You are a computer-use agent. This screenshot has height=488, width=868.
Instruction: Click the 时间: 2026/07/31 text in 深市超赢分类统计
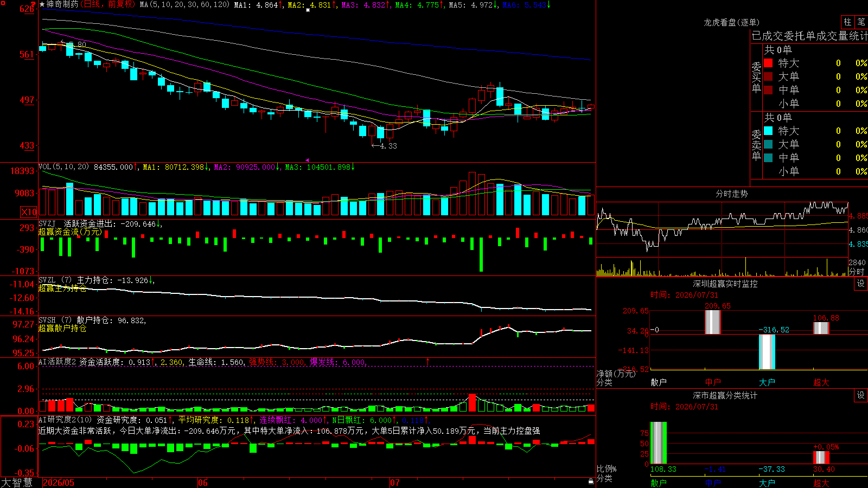pyautogui.click(x=684, y=407)
